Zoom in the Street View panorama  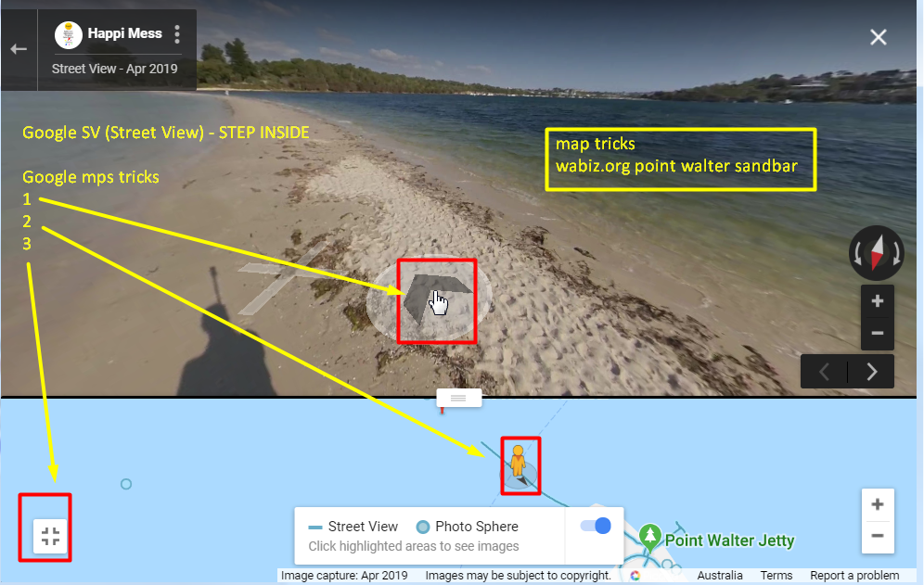coord(877,301)
